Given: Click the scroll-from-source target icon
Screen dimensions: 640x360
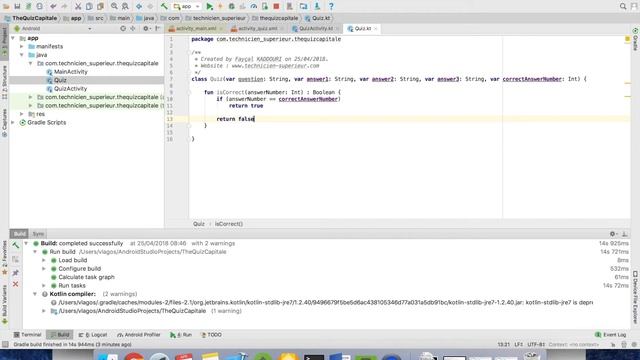Looking at the screenshot, I should pos(123,29).
